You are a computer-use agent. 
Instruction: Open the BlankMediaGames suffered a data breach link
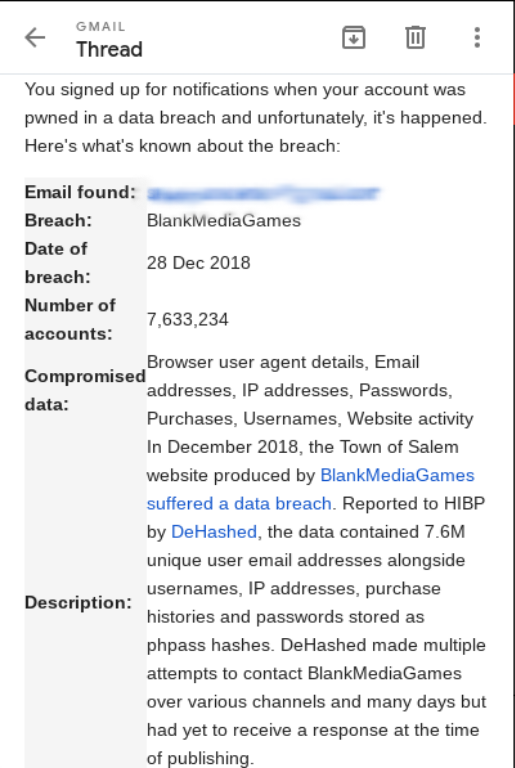point(310,489)
